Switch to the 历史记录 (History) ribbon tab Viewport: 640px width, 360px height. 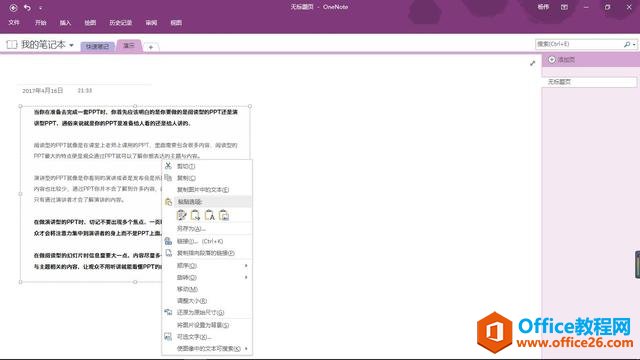tap(120, 22)
